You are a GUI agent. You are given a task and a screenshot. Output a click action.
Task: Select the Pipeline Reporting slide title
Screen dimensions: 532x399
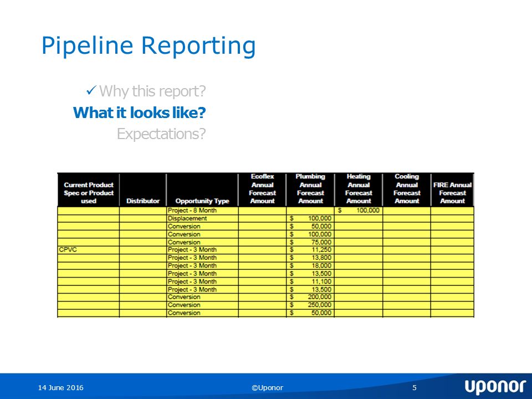click(x=149, y=46)
